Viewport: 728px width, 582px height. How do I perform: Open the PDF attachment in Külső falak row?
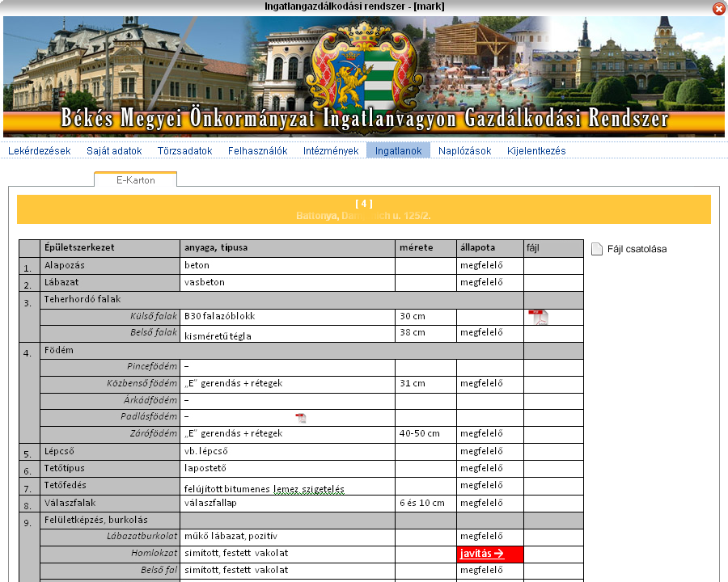538,318
